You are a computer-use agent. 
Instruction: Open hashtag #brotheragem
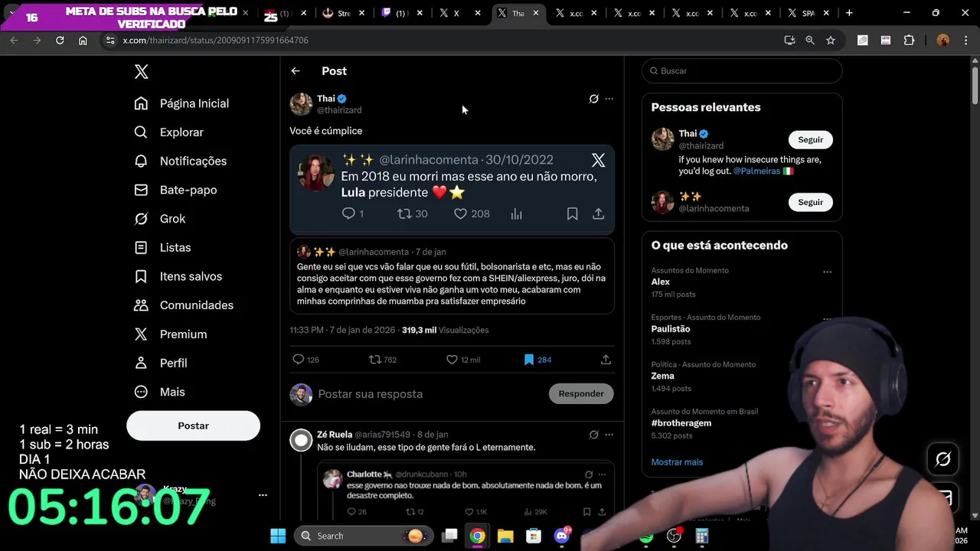click(681, 423)
